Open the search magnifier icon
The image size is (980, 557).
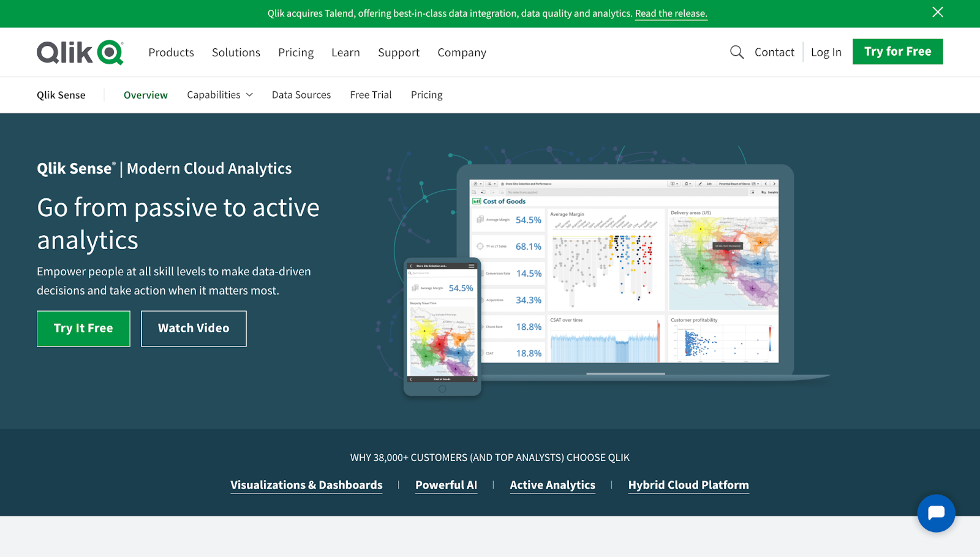point(737,52)
